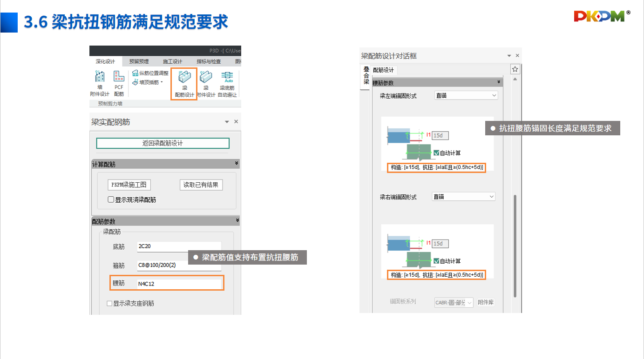Close the 梁配筋设计对话框 panel
Viewport: 644px width, 359px height.
click(517, 56)
